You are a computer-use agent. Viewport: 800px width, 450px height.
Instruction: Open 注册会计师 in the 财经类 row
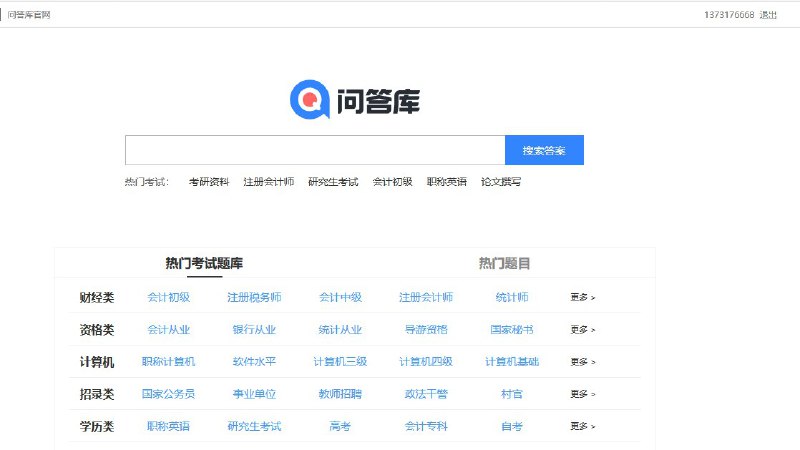(426, 297)
